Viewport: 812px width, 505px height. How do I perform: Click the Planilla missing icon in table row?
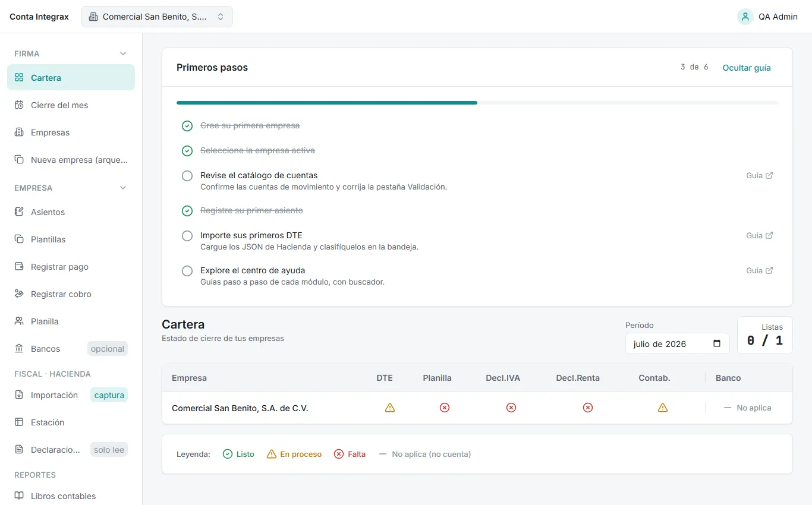tap(445, 408)
